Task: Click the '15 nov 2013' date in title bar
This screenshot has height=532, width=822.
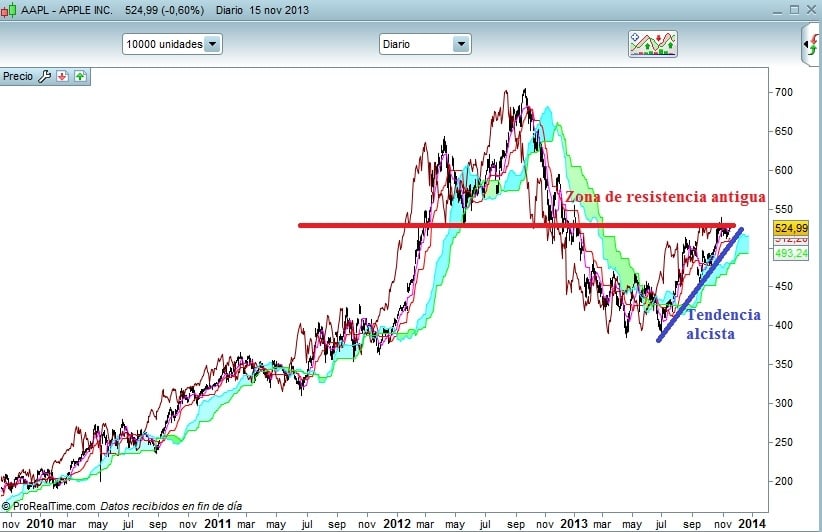Action: point(279,10)
